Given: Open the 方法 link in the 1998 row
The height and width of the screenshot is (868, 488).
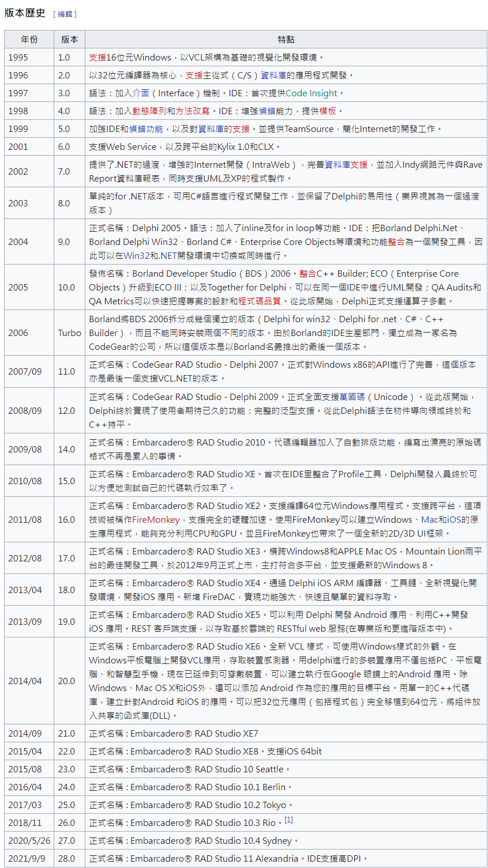Looking at the screenshot, I should pos(184,111).
